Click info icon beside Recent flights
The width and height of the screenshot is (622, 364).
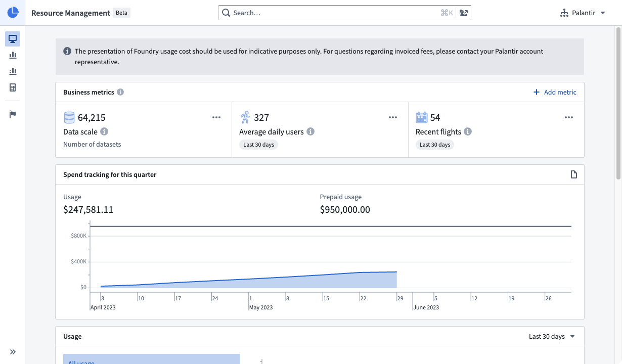coord(468,131)
